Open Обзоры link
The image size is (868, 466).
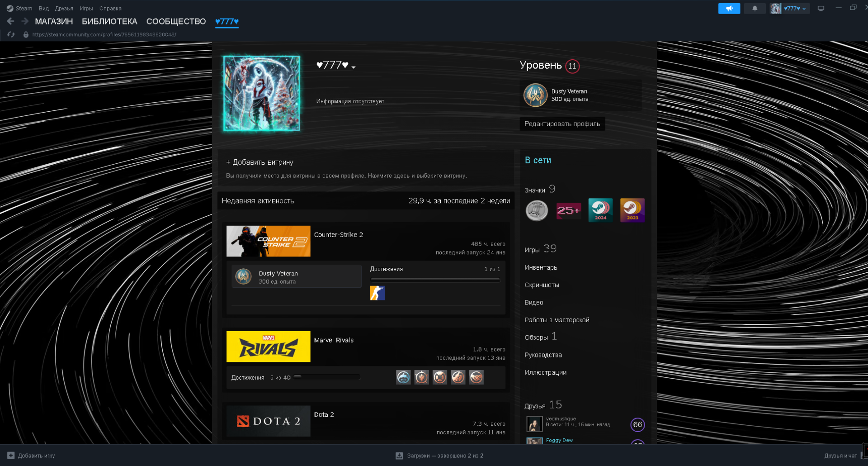click(x=541, y=337)
